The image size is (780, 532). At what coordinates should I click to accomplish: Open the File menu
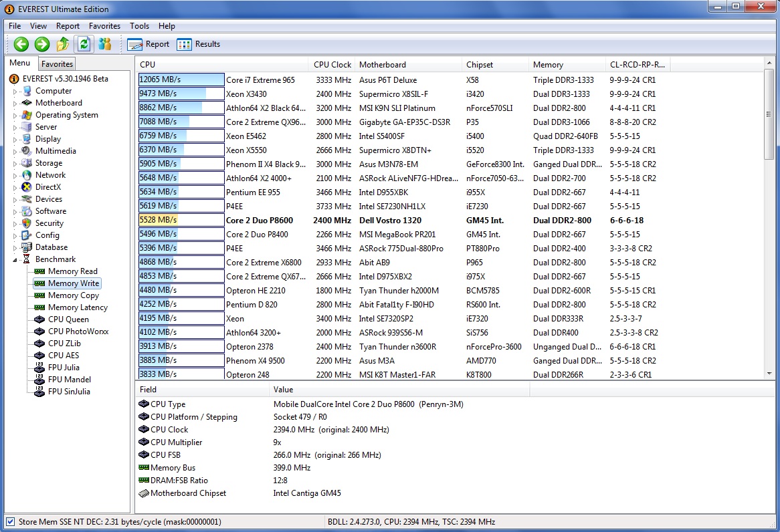15,26
